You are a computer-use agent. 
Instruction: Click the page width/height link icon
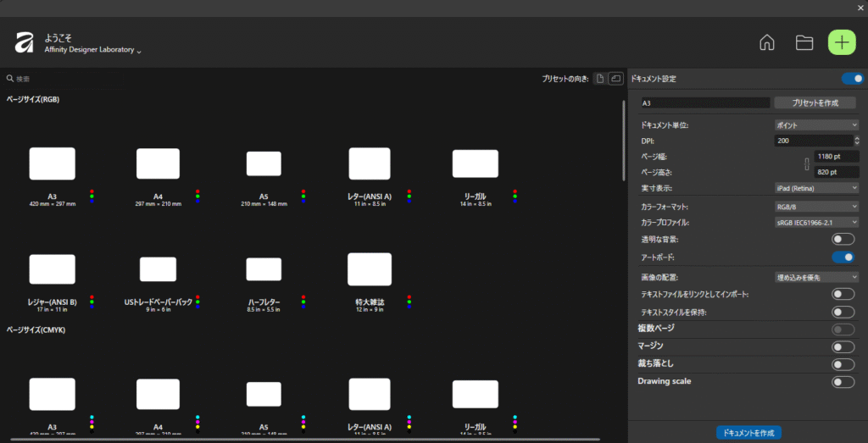(x=806, y=164)
